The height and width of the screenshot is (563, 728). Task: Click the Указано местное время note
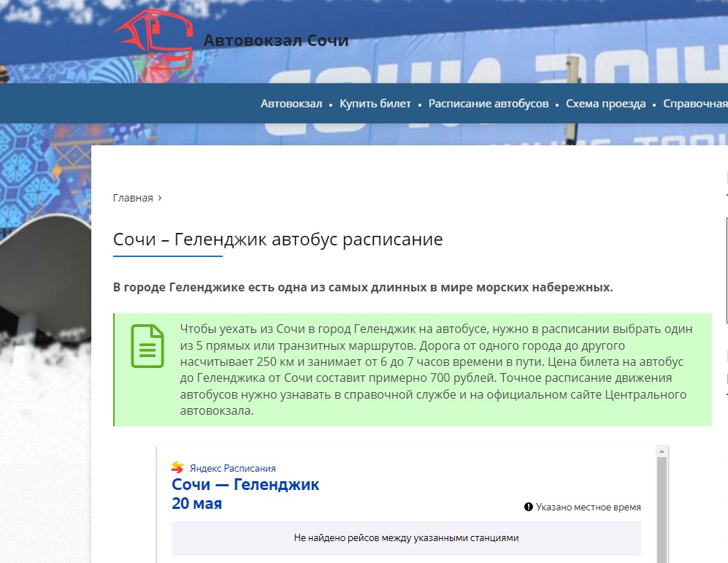[589, 508]
